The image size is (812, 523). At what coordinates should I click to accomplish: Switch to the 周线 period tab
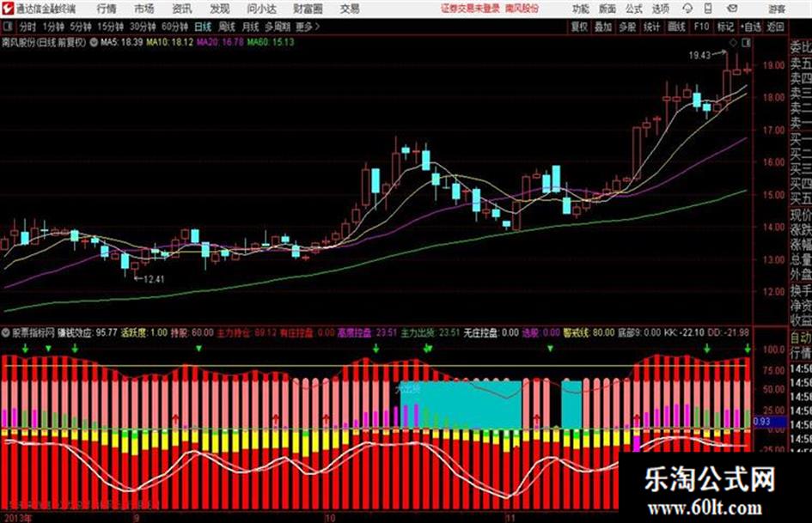point(227,27)
